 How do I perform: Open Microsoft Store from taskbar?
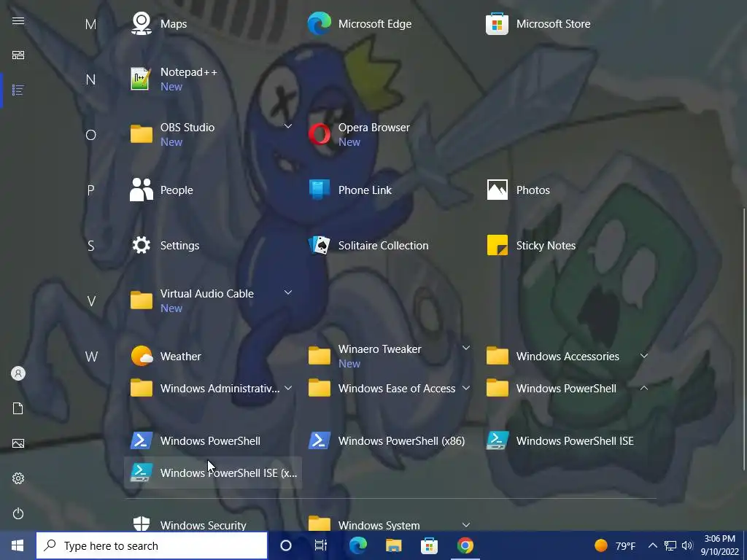[429, 545]
